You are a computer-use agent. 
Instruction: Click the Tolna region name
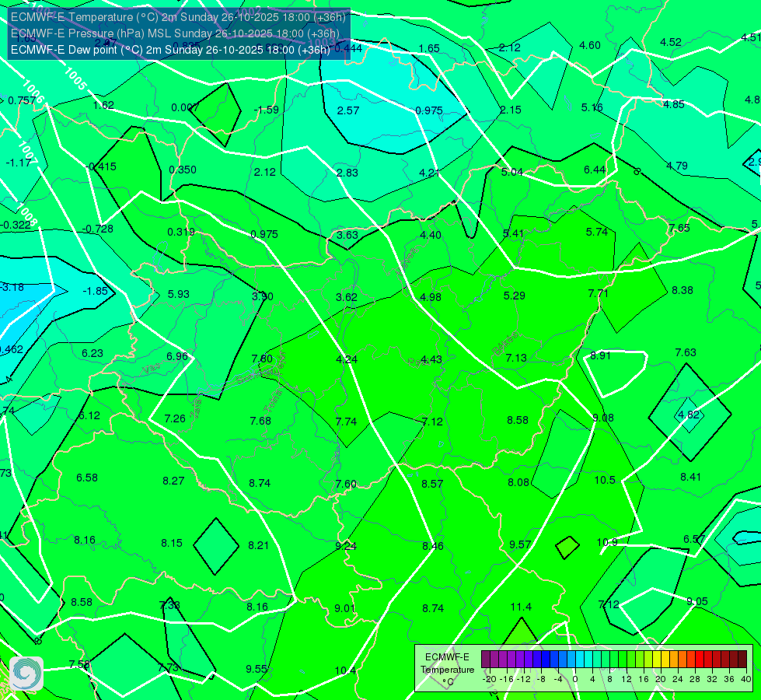272,401
